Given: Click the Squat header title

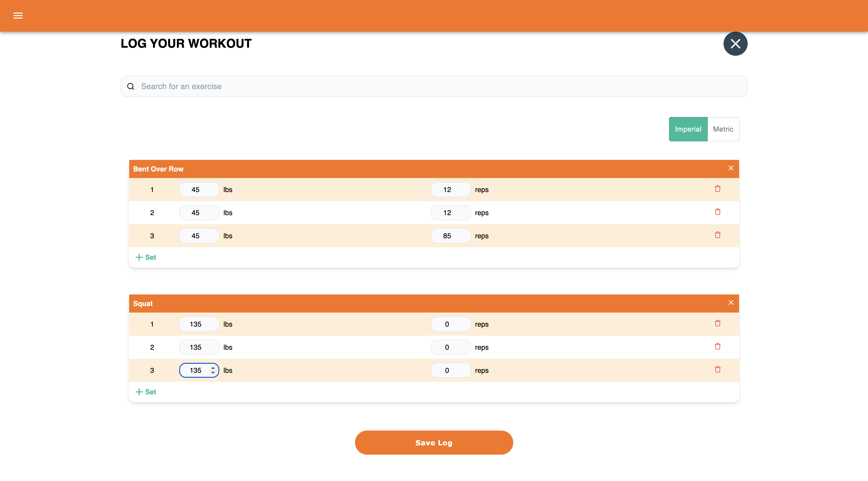Looking at the screenshot, I should [x=143, y=304].
